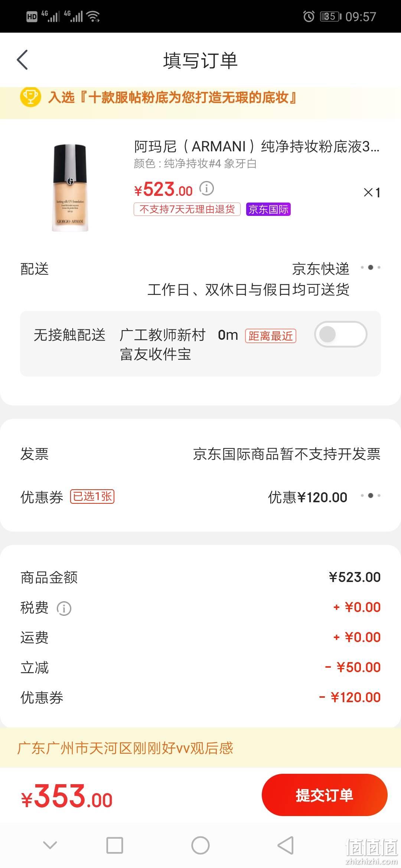Open price info icon beside ¥523.00
The image size is (401, 868).
click(x=206, y=188)
